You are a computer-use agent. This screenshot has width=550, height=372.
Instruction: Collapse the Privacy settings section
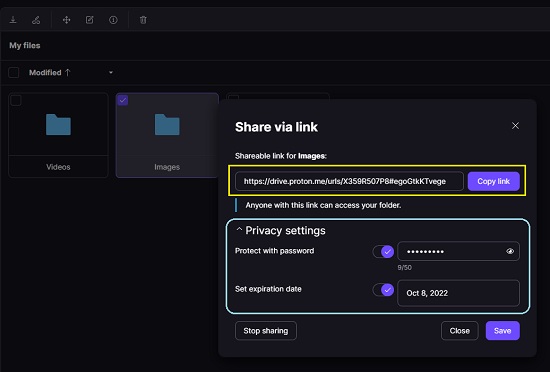[280, 230]
